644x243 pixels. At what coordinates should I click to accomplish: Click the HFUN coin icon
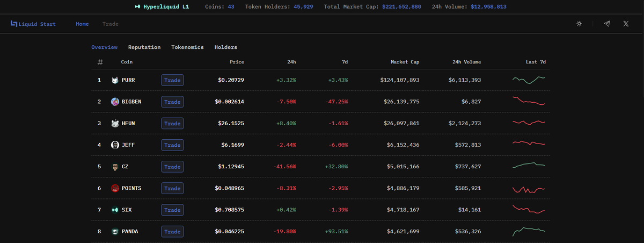coord(115,124)
